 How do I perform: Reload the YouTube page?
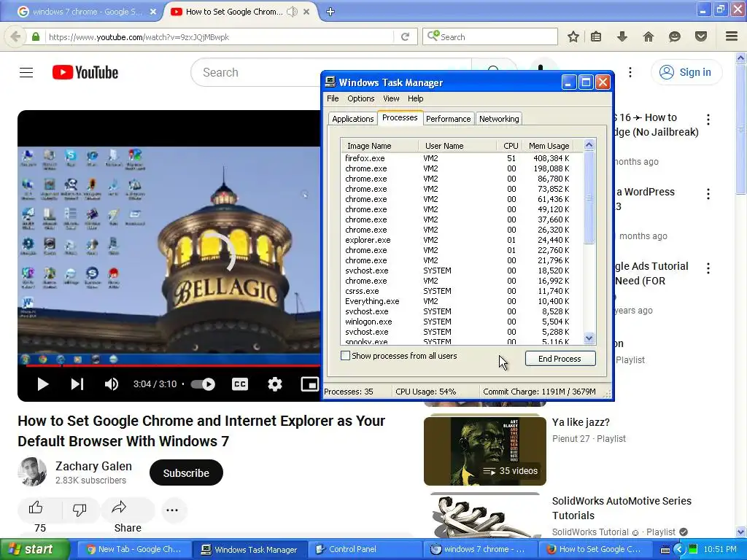(405, 36)
